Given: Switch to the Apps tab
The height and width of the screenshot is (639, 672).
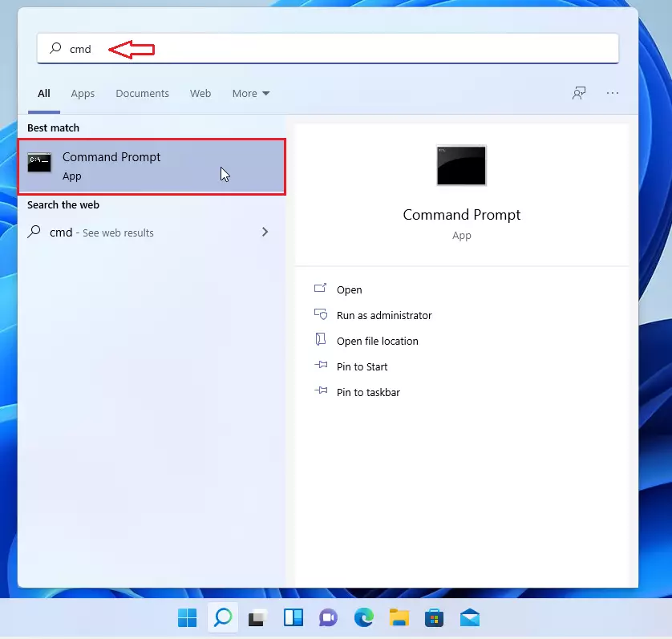Looking at the screenshot, I should point(83,94).
